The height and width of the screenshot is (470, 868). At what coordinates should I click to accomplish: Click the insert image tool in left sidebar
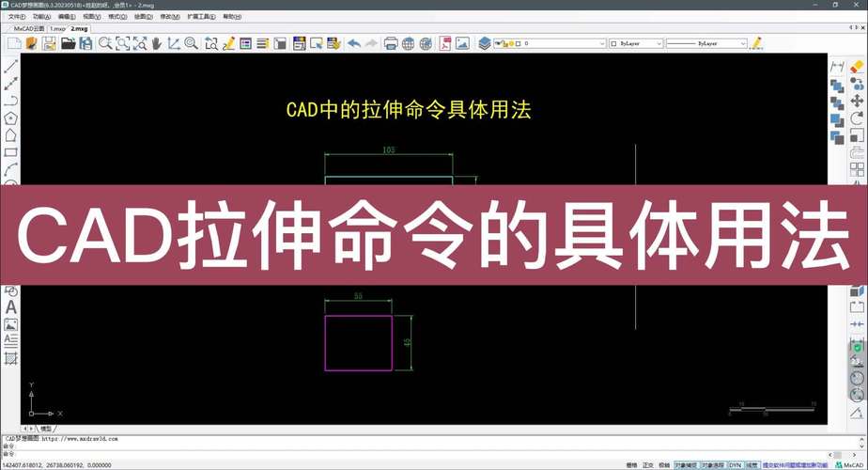click(x=10, y=324)
